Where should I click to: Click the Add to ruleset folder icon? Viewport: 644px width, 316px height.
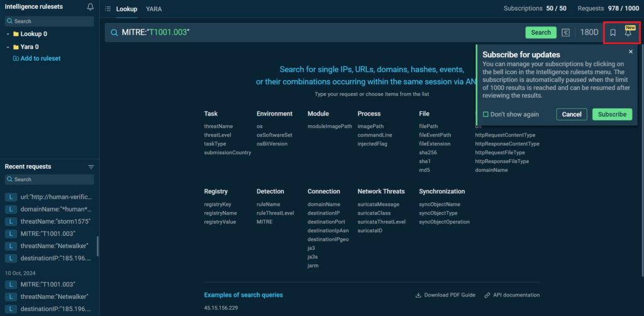tap(16, 59)
